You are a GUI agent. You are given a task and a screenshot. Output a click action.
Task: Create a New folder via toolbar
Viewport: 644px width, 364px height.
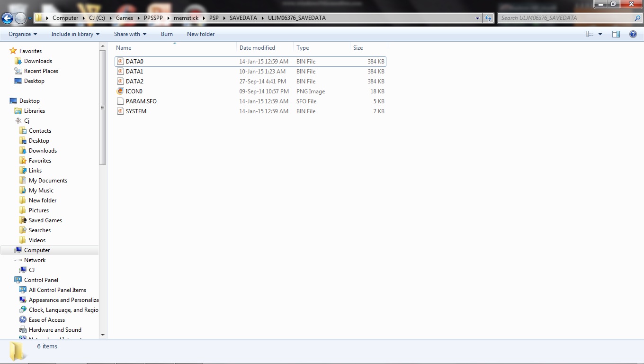point(200,34)
